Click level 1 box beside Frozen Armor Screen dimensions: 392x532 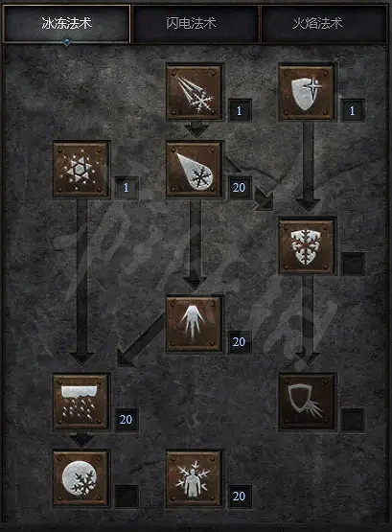(353, 110)
